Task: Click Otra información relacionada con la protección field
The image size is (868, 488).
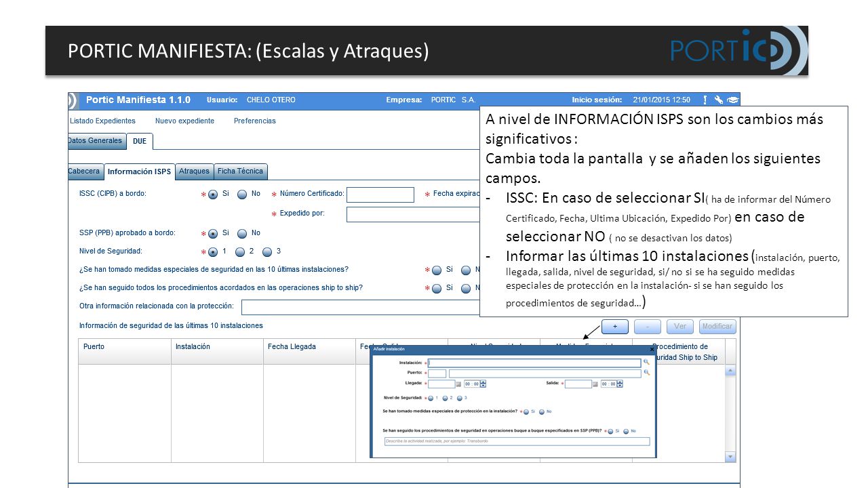Action: [360, 307]
